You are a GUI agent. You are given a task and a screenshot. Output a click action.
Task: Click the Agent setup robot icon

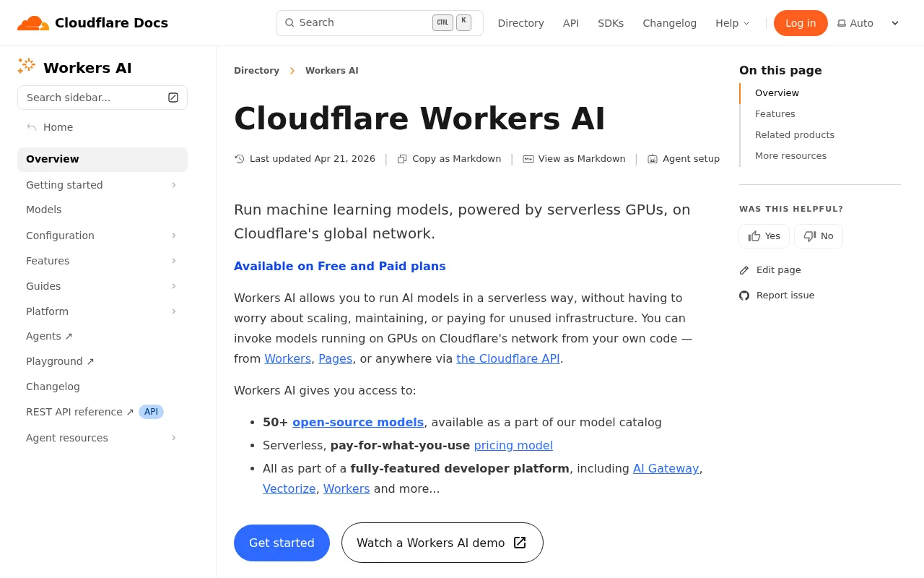(653, 159)
